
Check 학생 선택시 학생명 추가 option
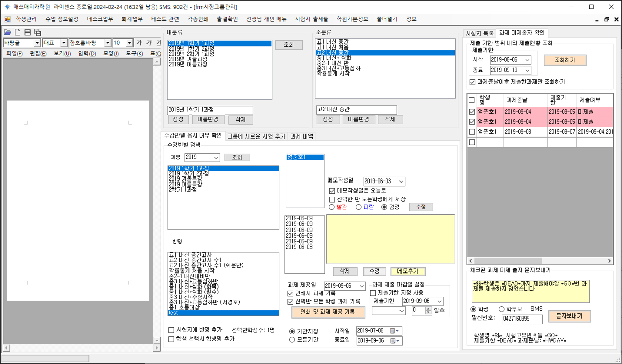coord(171,339)
